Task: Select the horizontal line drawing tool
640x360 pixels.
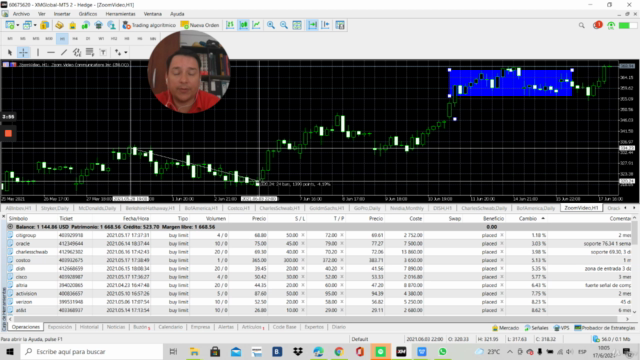Action: 51,52
